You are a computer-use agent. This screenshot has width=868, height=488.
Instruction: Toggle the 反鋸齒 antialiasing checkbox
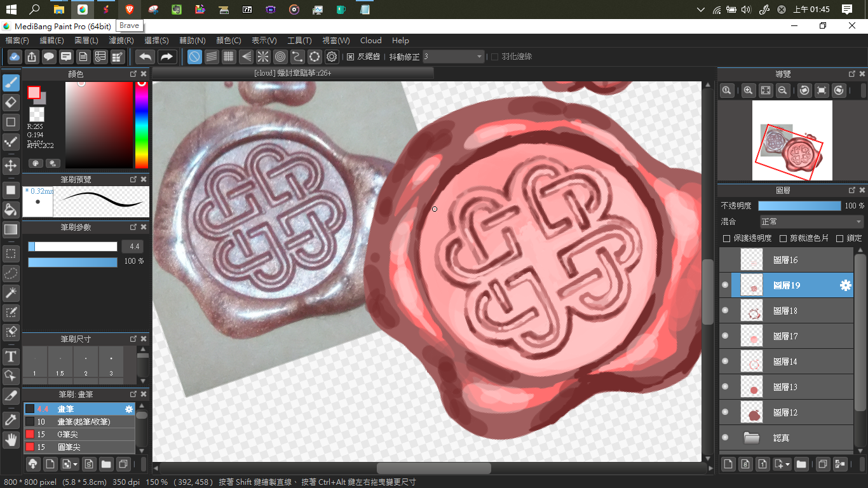coord(350,57)
